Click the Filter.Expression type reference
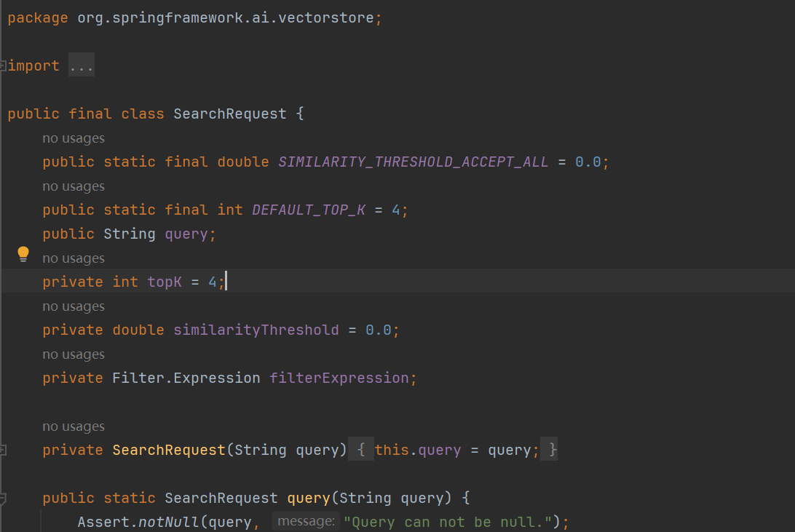 click(185, 378)
